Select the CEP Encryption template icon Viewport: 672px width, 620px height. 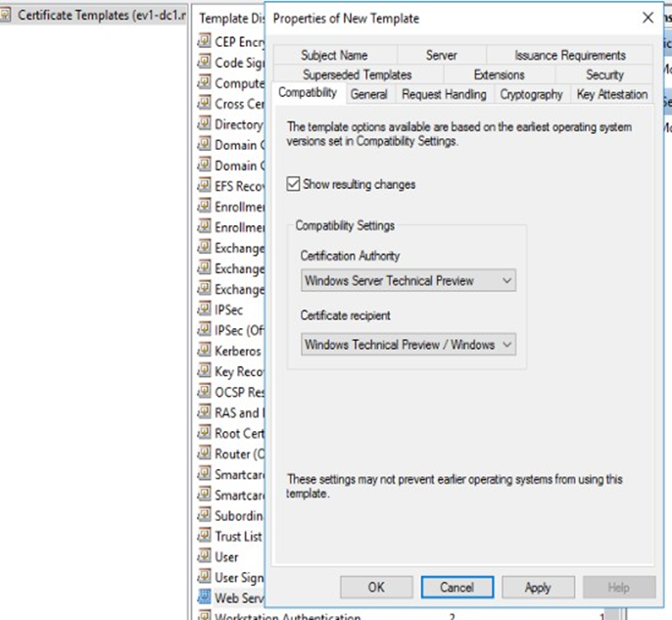(x=204, y=42)
